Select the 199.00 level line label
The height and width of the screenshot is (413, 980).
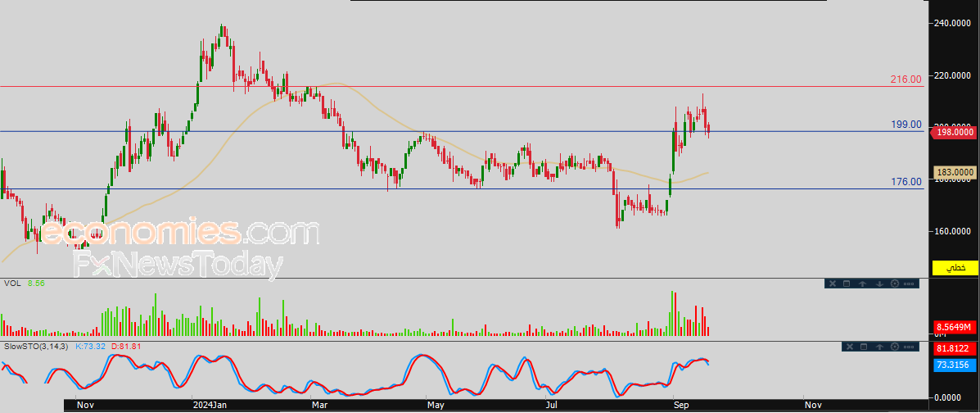pos(906,125)
